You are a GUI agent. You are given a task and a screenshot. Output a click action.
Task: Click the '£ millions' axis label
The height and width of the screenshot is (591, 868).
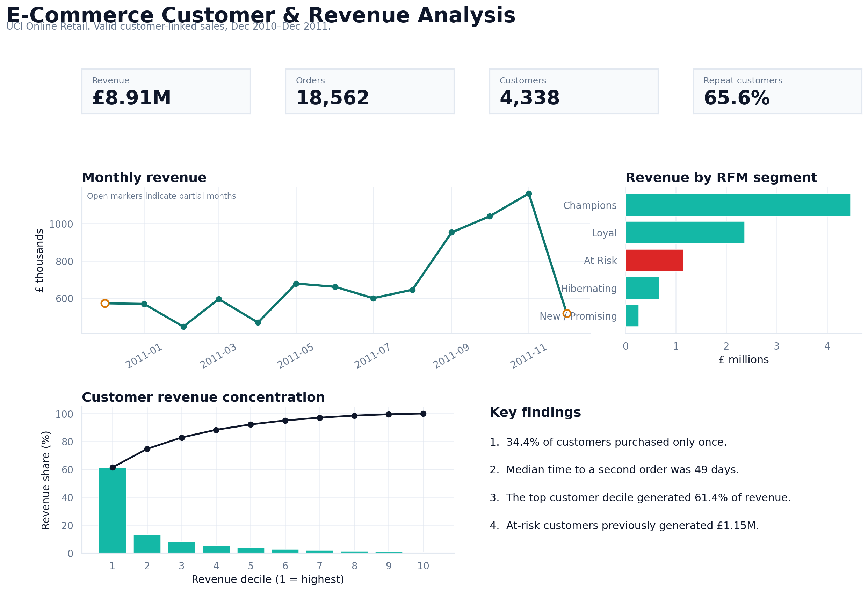point(744,360)
